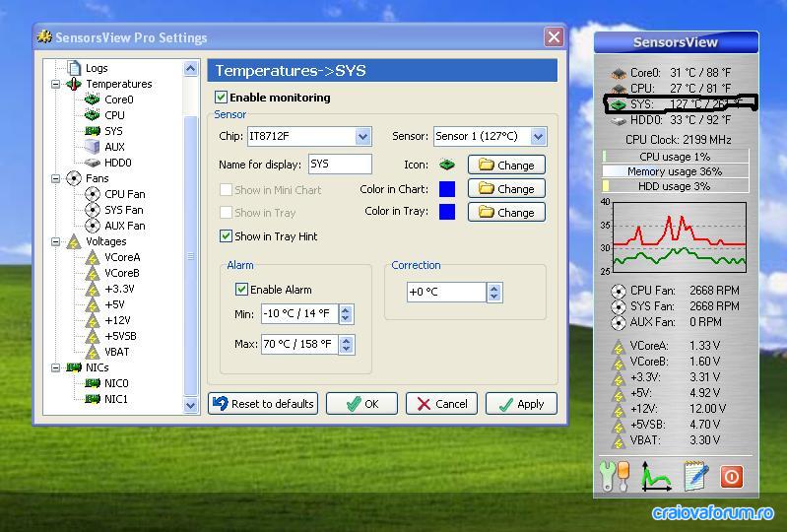Collapse the Fans tree node
Image resolution: width=787 pixels, height=532 pixels.
tap(56, 178)
